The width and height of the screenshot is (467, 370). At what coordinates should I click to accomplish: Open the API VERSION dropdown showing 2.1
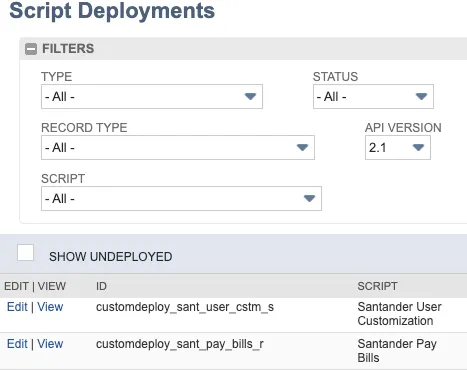point(398,147)
